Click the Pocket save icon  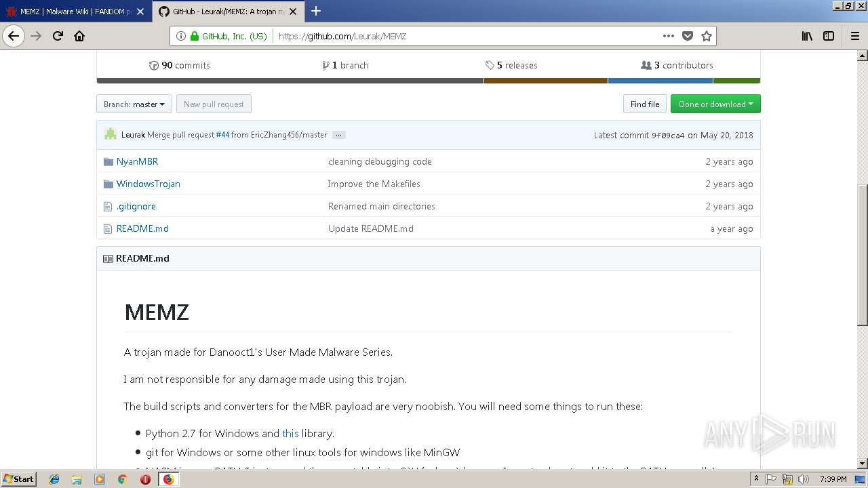pyautogui.click(x=688, y=37)
